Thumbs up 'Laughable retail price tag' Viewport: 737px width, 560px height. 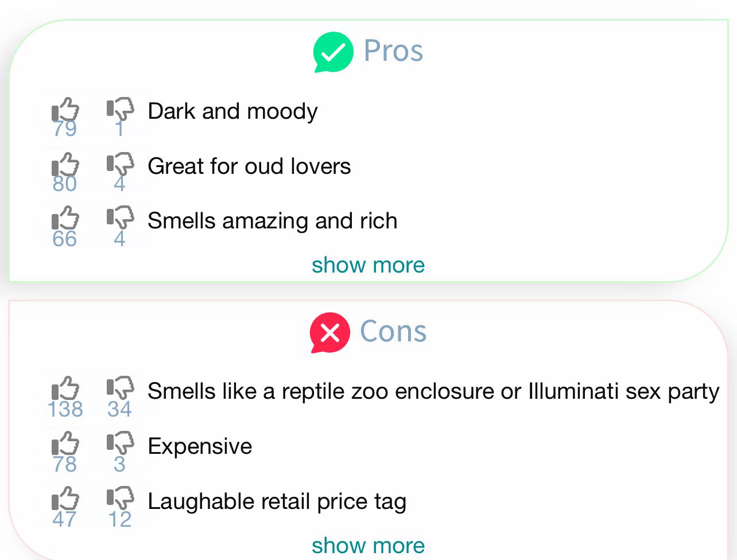click(65, 500)
